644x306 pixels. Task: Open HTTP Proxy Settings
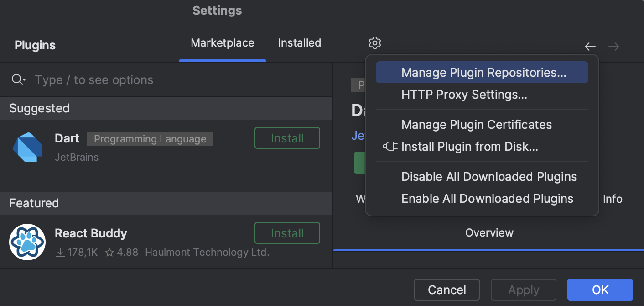(464, 95)
